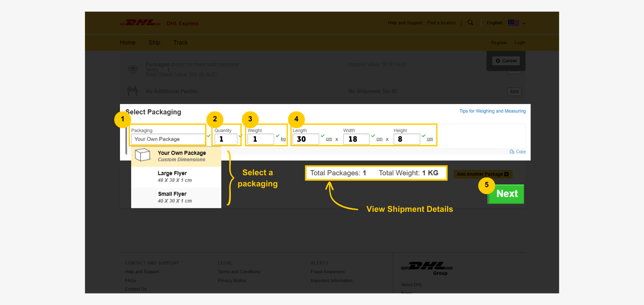Click the cm unit link after Height
Image resolution: width=644 pixels, height=305 pixels.
[x=430, y=139]
